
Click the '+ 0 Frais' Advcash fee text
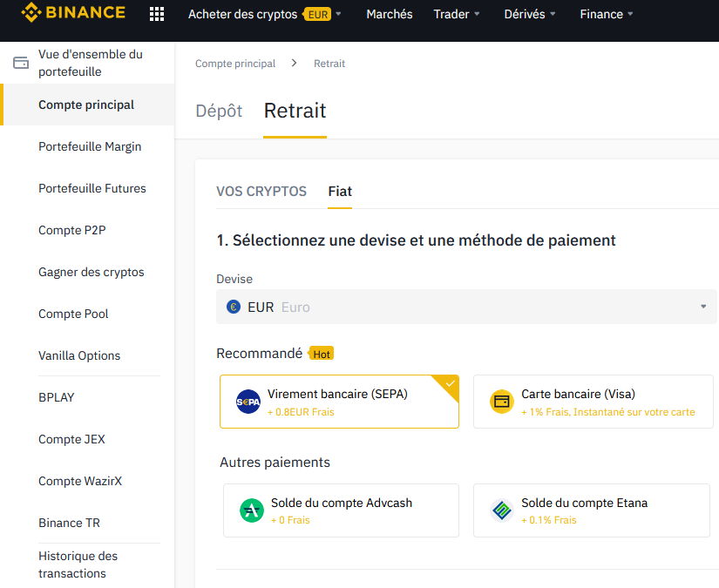[x=290, y=520]
